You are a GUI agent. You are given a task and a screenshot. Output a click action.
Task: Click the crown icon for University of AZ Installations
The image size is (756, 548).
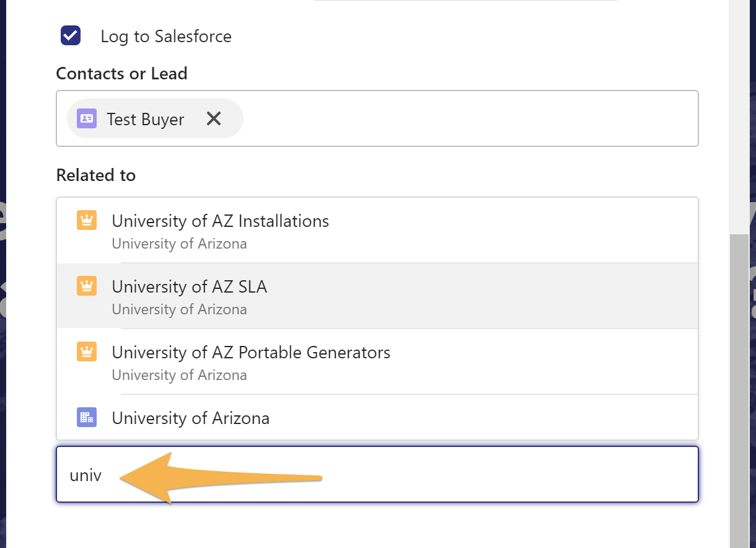[87, 221]
